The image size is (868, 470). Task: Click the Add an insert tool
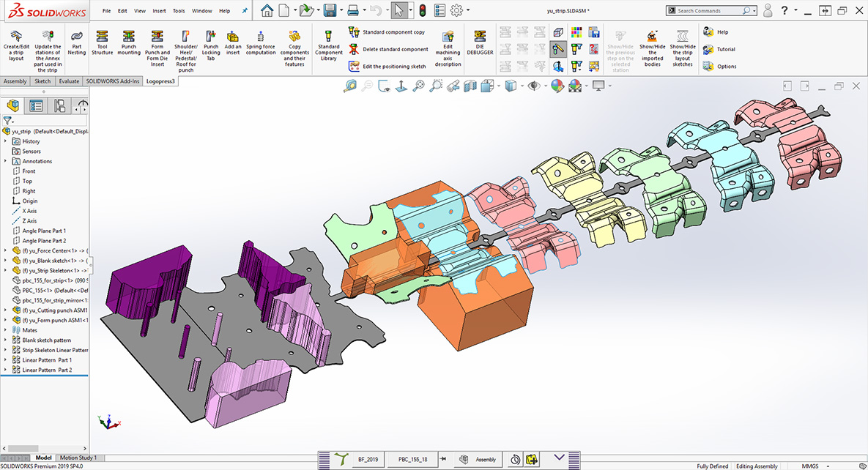coord(232,43)
